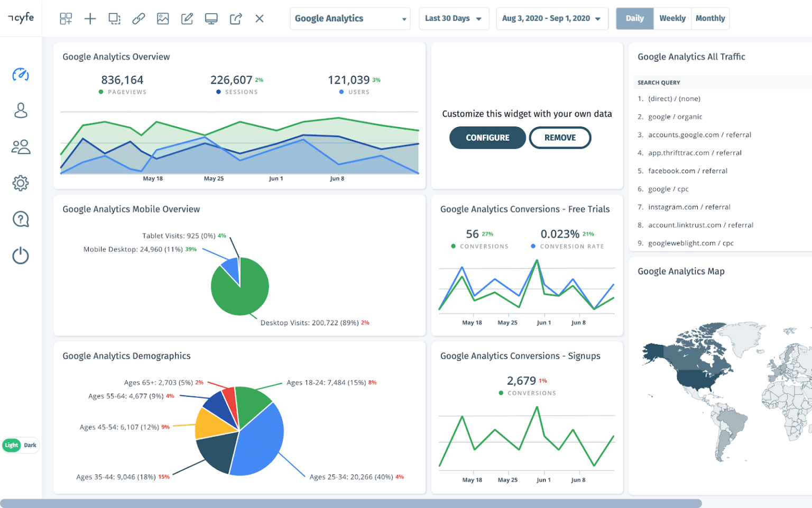Click the 121,039 users value
This screenshot has height=508, width=812.
tap(348, 80)
